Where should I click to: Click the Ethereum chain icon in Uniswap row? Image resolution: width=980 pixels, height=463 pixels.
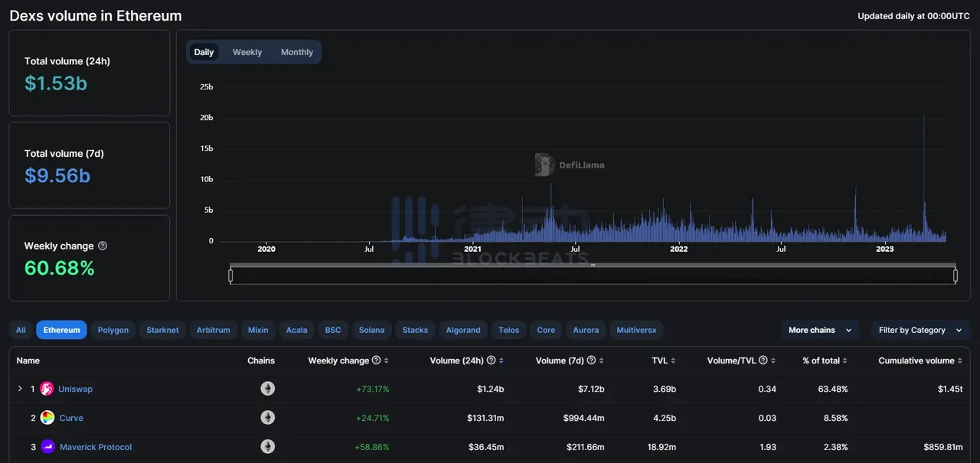[267, 389]
